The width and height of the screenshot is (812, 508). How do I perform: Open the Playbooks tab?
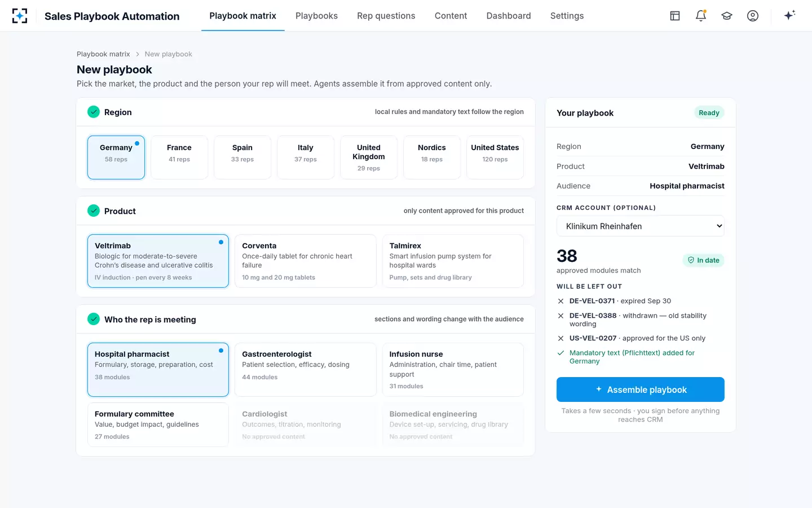click(316, 16)
